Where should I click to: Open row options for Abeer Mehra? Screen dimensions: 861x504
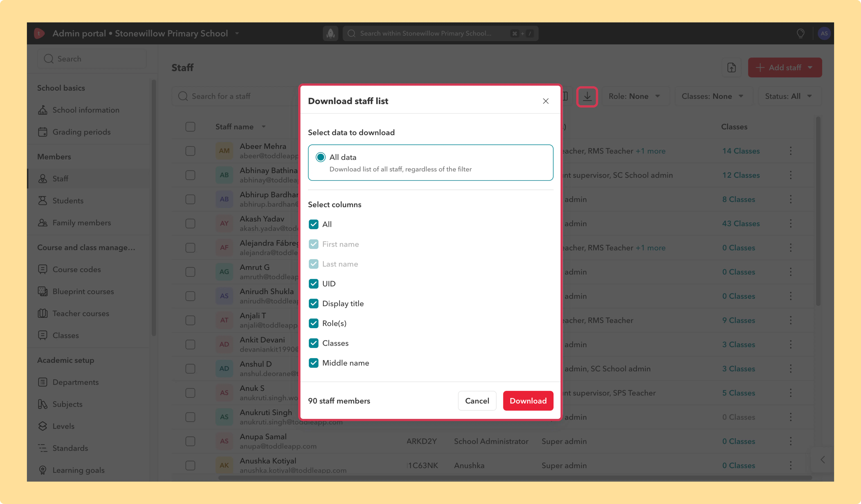pos(791,151)
